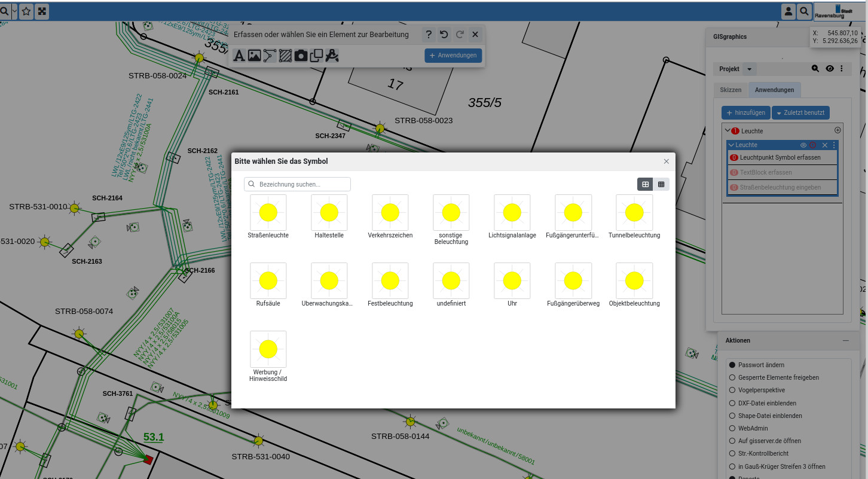Choose the Tunnelbeleuchtung symbol icon
The width and height of the screenshot is (868, 479).
click(634, 212)
